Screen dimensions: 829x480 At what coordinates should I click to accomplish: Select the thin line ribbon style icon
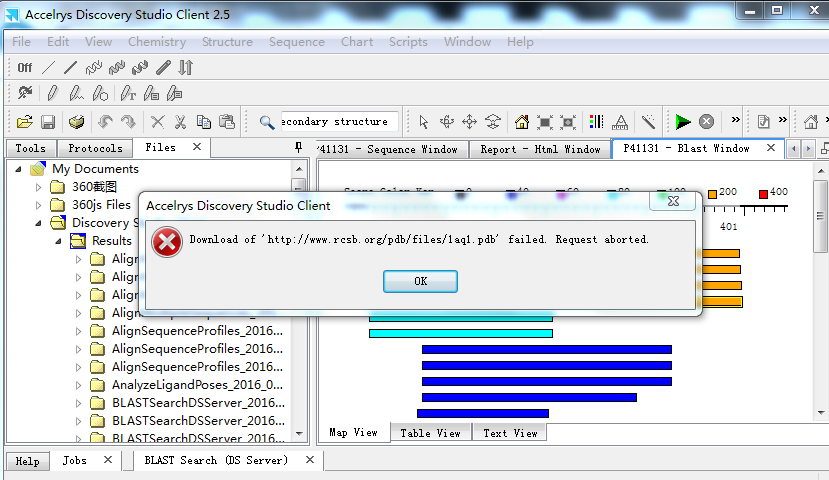click(48, 68)
